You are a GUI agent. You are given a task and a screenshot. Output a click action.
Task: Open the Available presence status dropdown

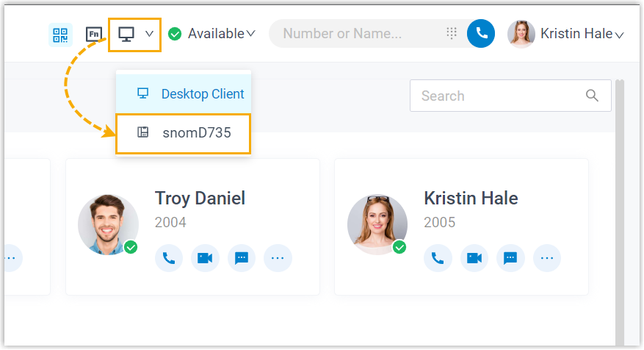click(x=221, y=34)
